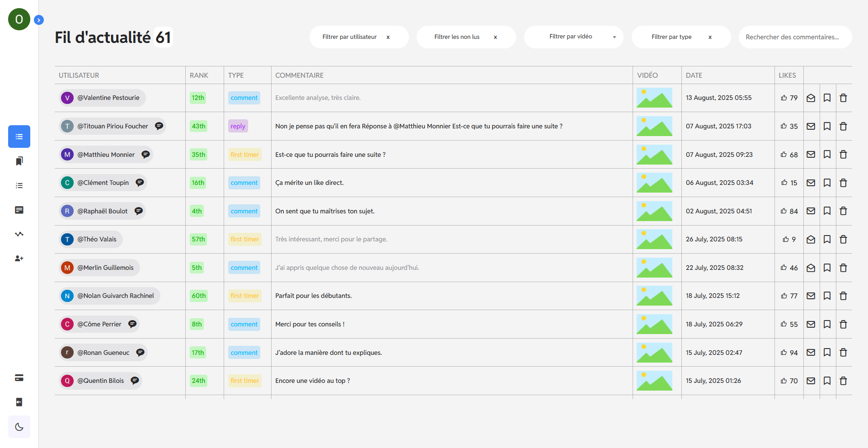Toggle dark mode with the moon icon

[19, 427]
